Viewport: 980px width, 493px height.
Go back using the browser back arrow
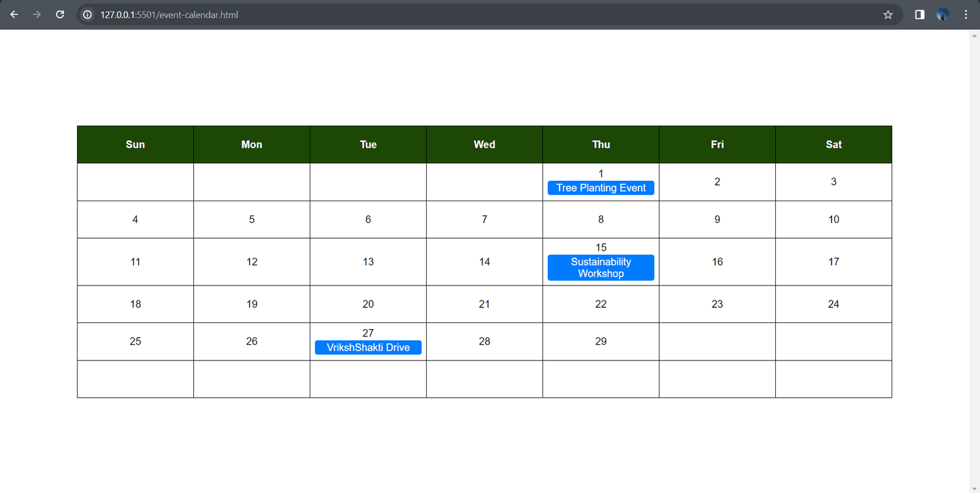tap(14, 14)
